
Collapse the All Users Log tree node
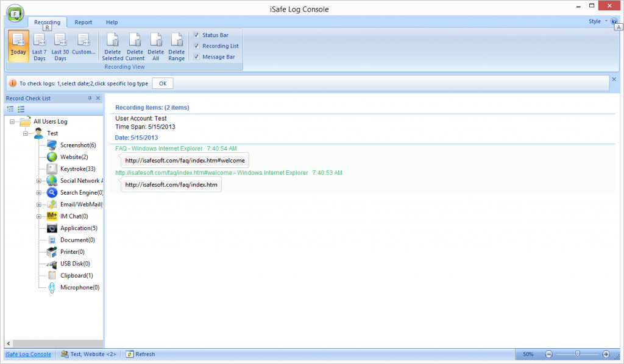pyautogui.click(x=12, y=122)
